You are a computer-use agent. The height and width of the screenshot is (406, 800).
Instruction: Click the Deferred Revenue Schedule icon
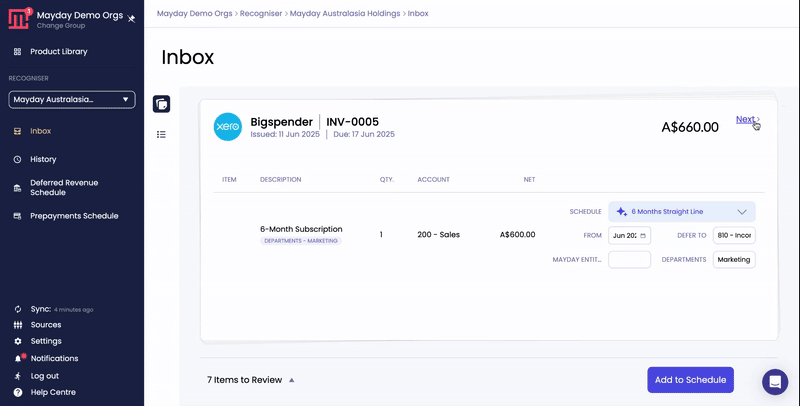click(17, 188)
